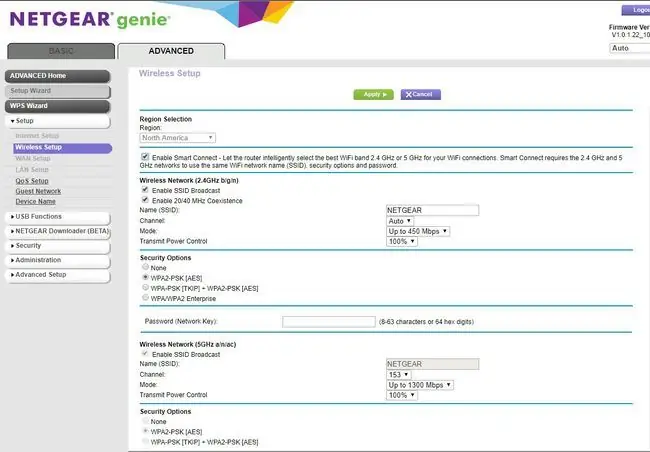Click the Logout button
Viewport: 650px width, 452px height.
pos(636,10)
